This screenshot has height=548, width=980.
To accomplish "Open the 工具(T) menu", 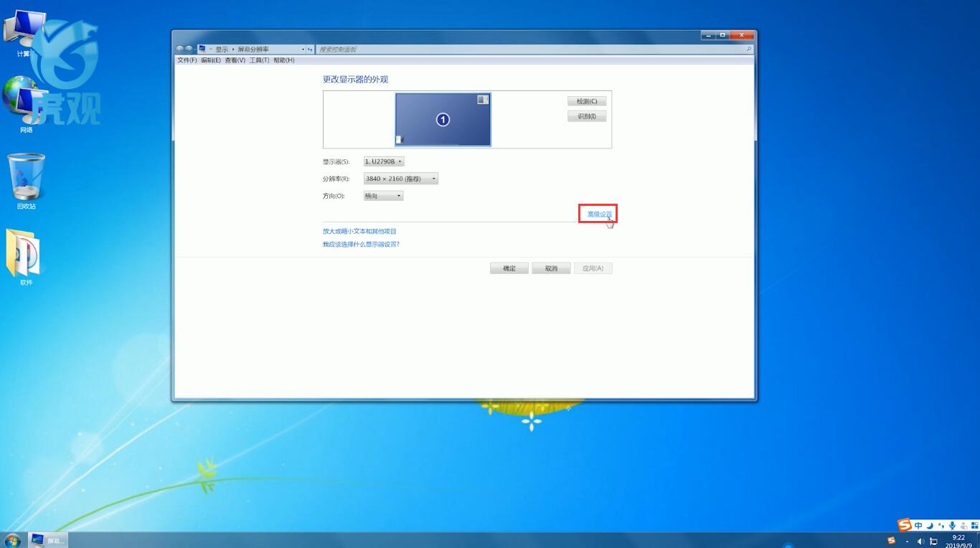I will (259, 60).
